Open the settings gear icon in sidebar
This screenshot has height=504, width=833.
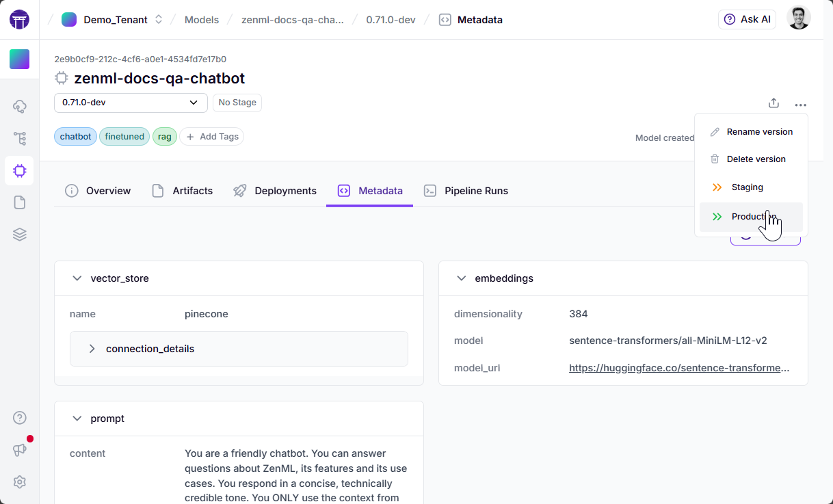click(x=19, y=482)
